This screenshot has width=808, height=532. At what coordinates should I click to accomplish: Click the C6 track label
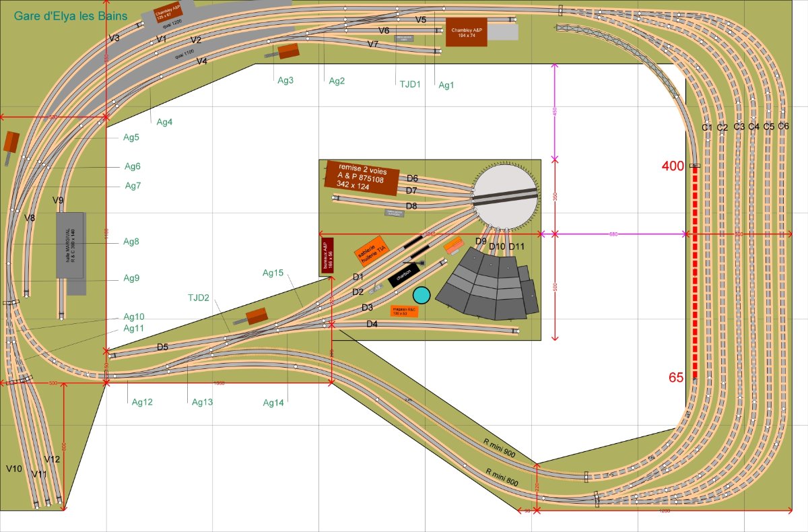pyautogui.click(x=783, y=126)
